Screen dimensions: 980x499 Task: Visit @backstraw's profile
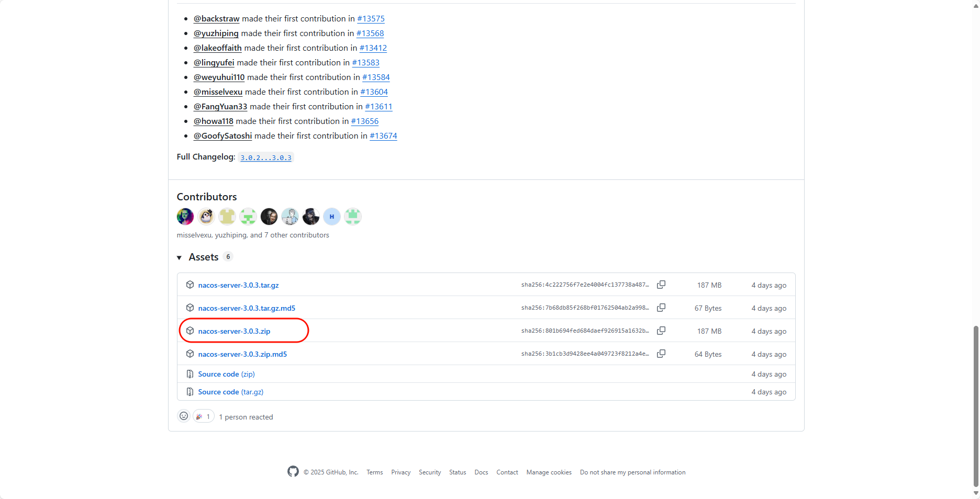coord(216,18)
